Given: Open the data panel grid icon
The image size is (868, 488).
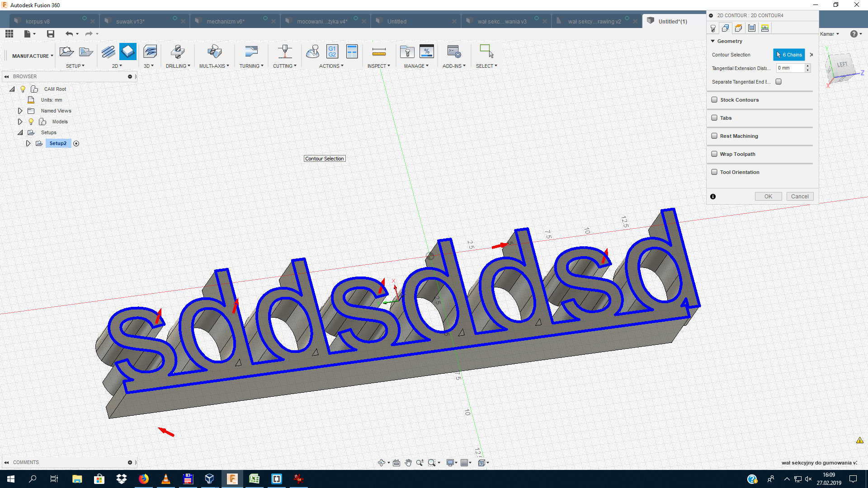Looking at the screenshot, I should [x=9, y=33].
